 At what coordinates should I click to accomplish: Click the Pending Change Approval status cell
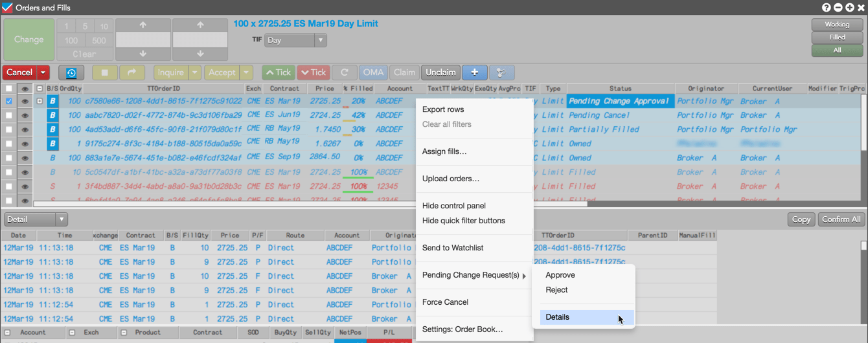tap(621, 101)
